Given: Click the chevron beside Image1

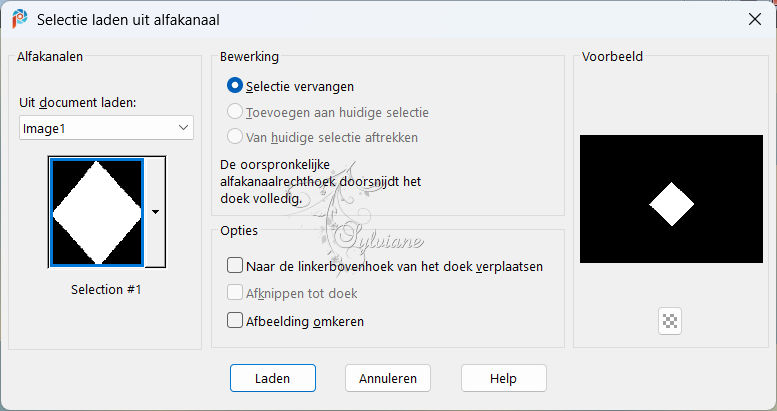Looking at the screenshot, I should point(183,128).
